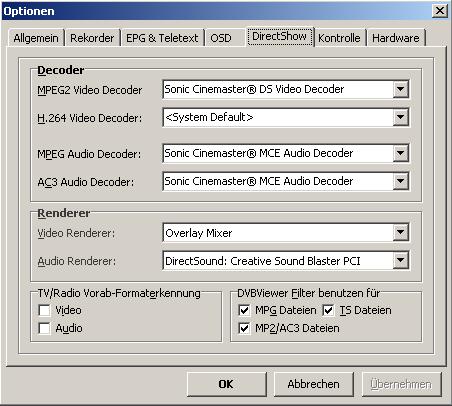This screenshot has width=452, height=406.
Task: Expand the Audio Renderer dropdown list
Action: 400,261
